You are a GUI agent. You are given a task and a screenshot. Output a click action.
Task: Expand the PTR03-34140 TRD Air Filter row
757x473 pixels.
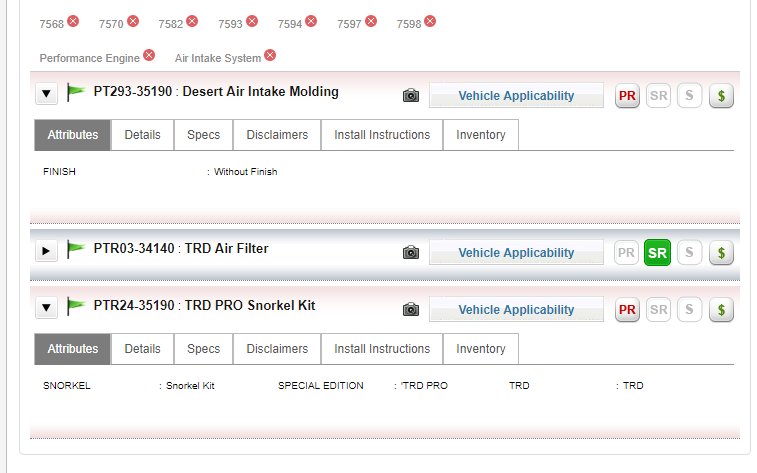click(x=46, y=250)
